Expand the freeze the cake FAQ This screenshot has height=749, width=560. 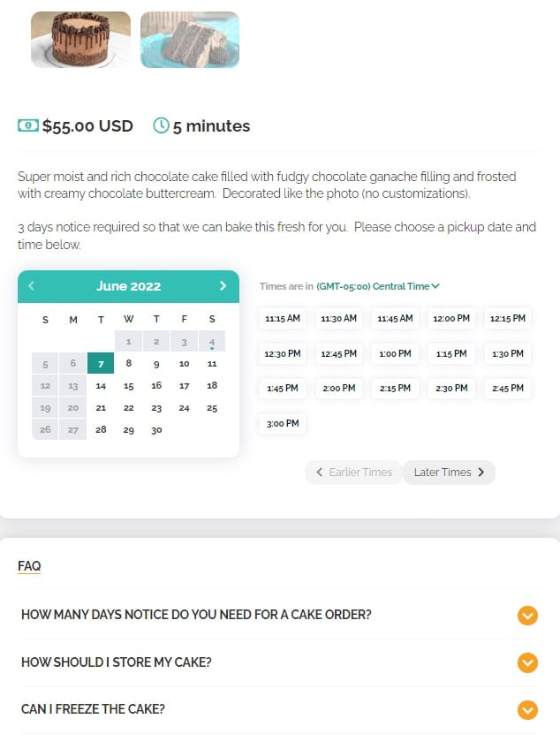pyautogui.click(x=527, y=710)
